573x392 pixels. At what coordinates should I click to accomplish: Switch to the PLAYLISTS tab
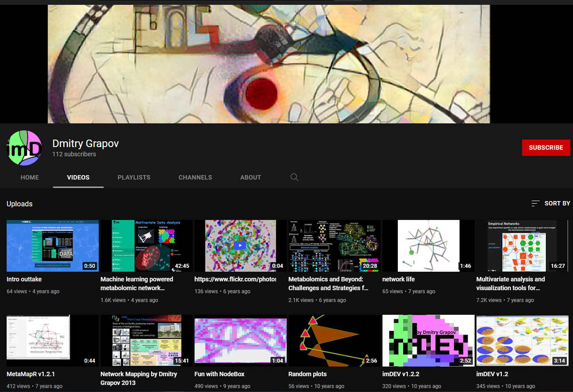click(x=134, y=177)
